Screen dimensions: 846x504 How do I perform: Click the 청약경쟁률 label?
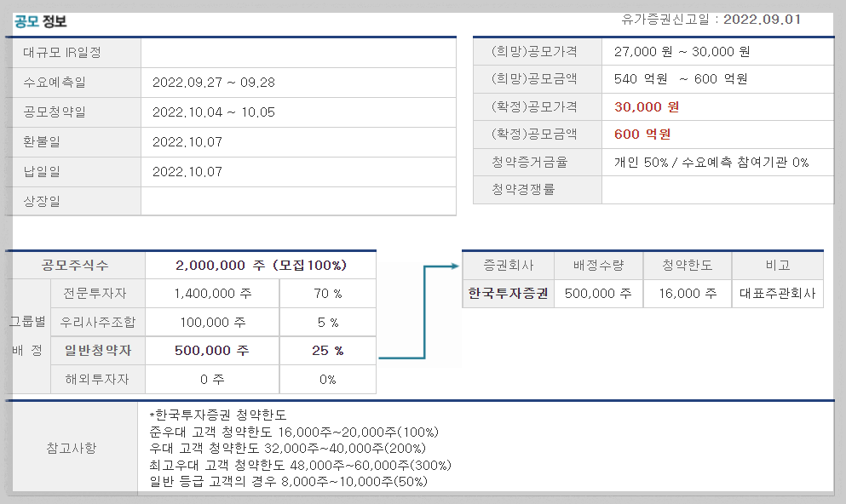[x=523, y=189]
